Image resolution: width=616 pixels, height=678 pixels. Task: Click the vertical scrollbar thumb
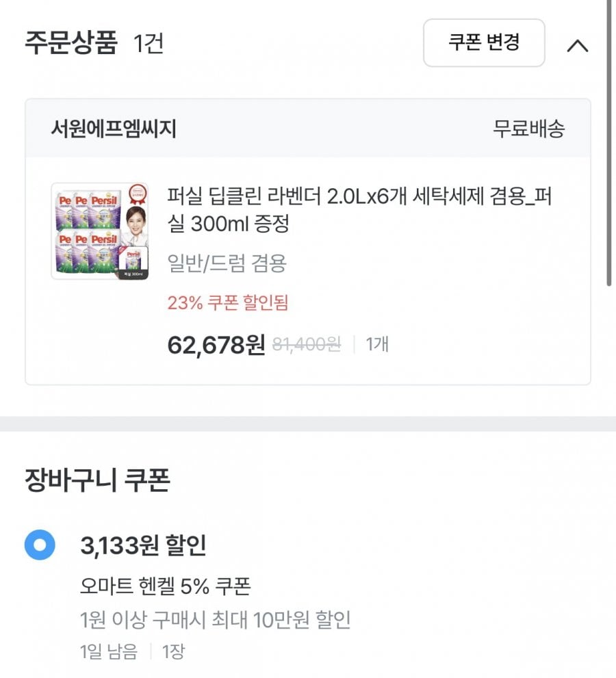pyautogui.click(x=609, y=143)
